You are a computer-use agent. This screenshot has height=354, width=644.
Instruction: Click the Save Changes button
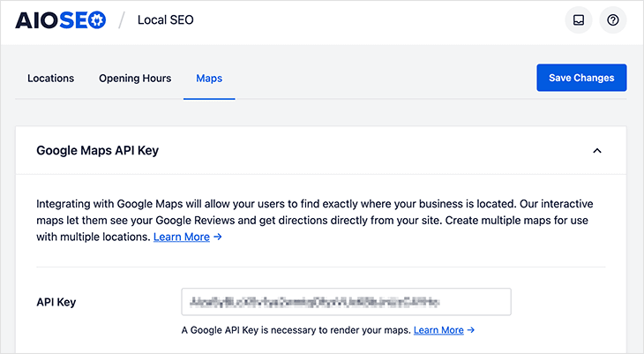coord(581,78)
